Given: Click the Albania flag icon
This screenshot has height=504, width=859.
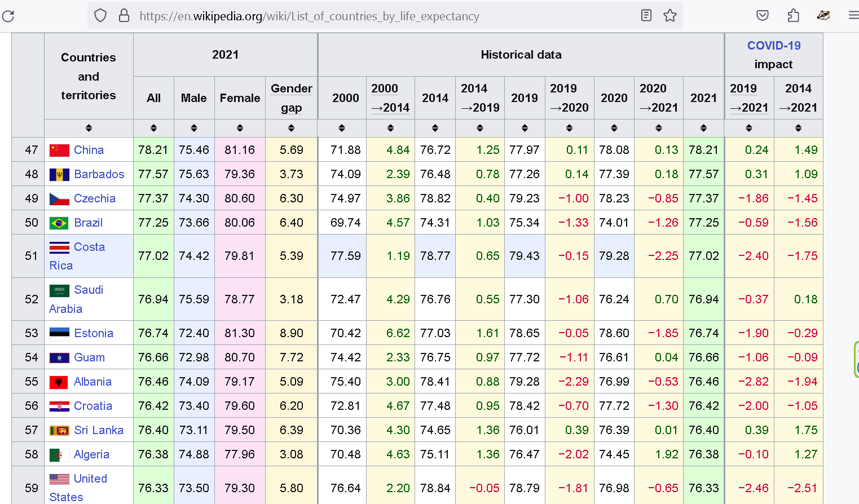Looking at the screenshot, I should (x=59, y=382).
